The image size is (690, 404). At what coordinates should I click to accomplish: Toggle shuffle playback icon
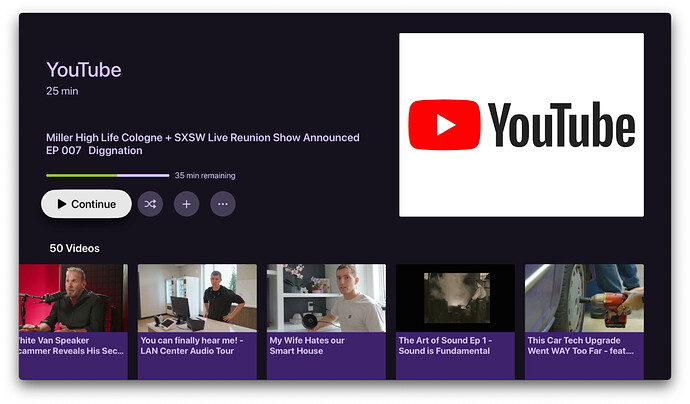[x=150, y=204]
